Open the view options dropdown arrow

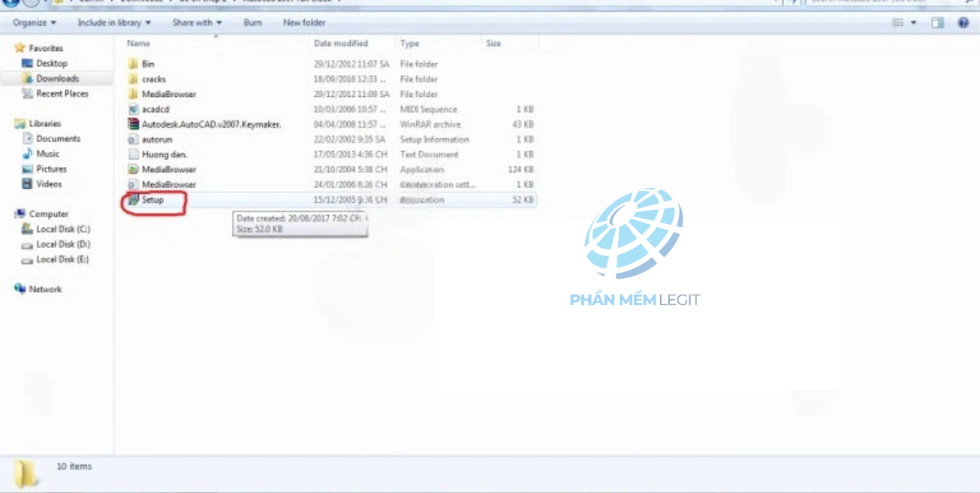tap(914, 23)
